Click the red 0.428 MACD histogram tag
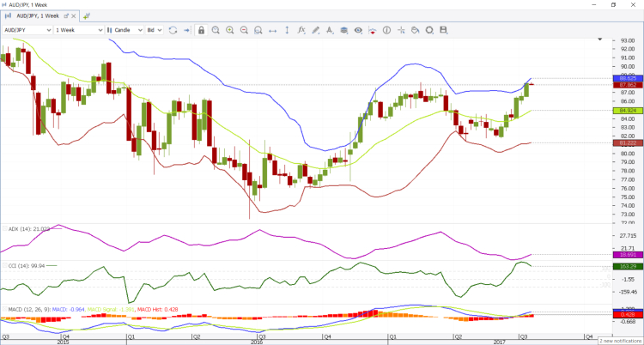This screenshot has height=345, width=644. (627, 315)
